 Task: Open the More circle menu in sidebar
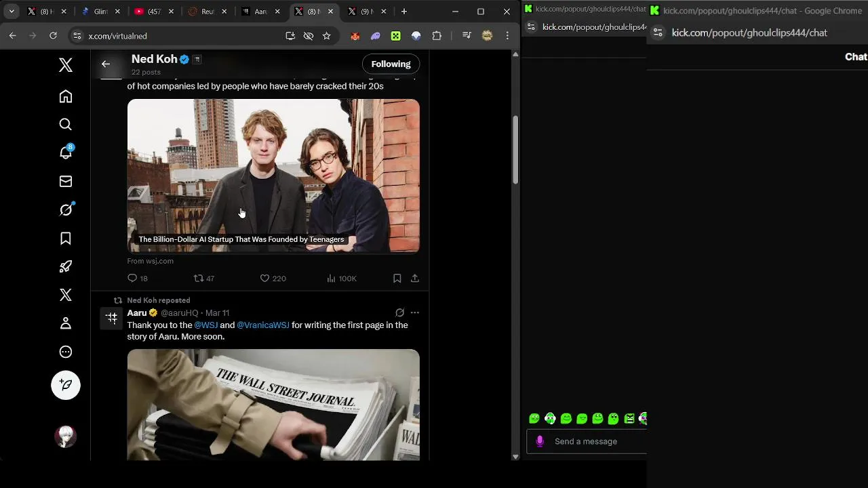(66, 352)
